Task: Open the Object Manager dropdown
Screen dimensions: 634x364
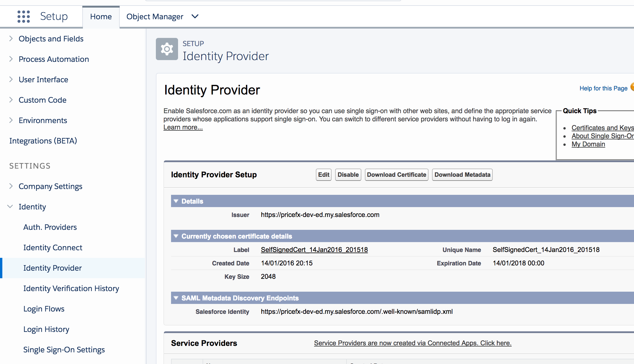Action: click(x=194, y=16)
